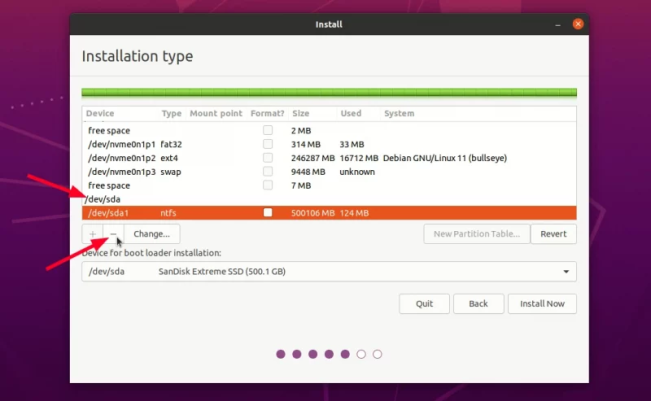Click the Device column header
651x401 pixels.
101,114
